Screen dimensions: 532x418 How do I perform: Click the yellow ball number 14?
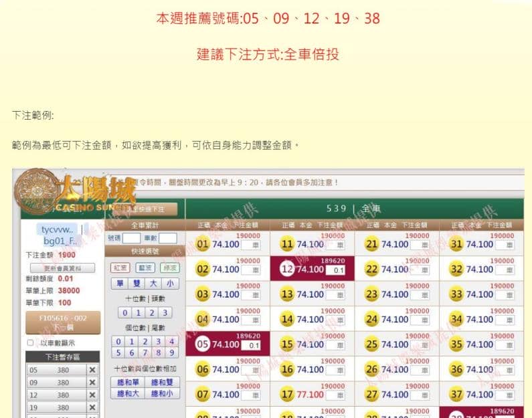pyautogui.click(x=287, y=319)
